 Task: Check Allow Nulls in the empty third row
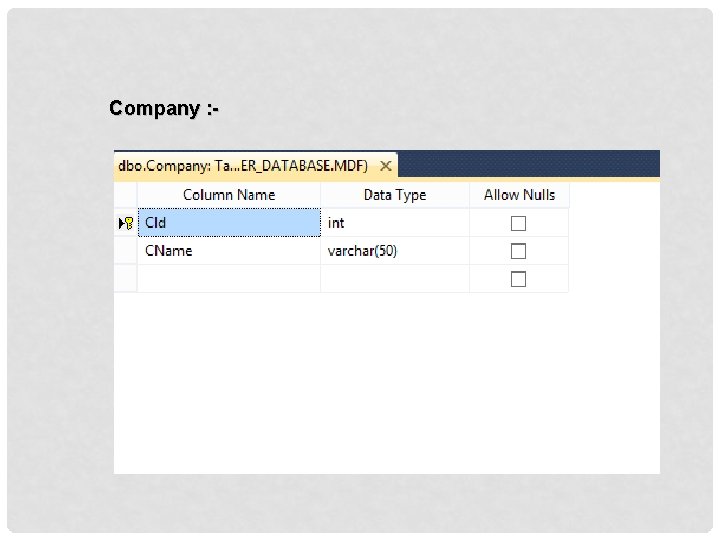518,279
